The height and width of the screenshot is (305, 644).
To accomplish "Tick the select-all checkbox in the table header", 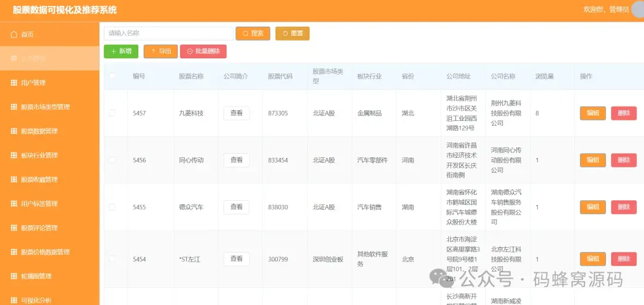I will point(112,76).
